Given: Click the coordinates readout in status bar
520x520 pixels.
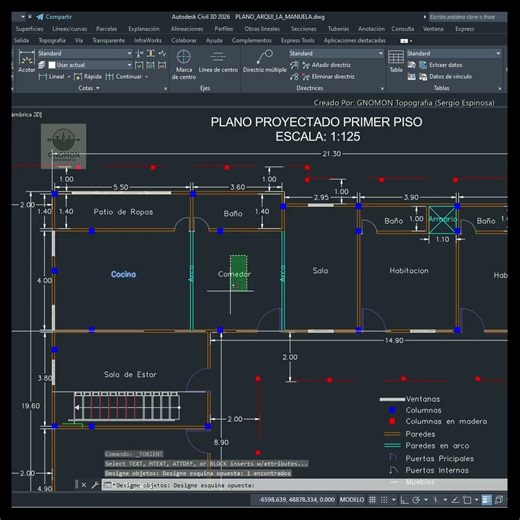Looking at the screenshot, I should tap(297, 500).
